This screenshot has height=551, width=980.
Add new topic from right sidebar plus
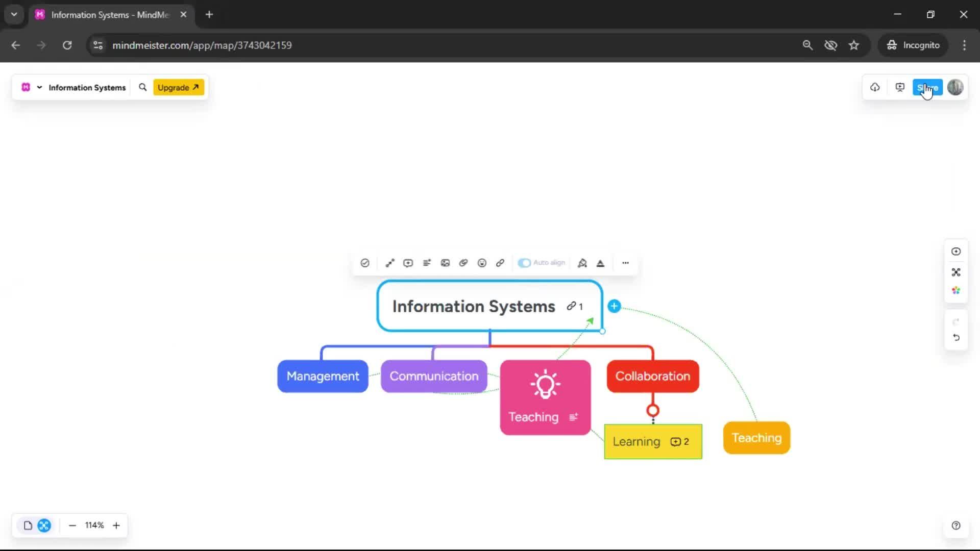(x=956, y=251)
